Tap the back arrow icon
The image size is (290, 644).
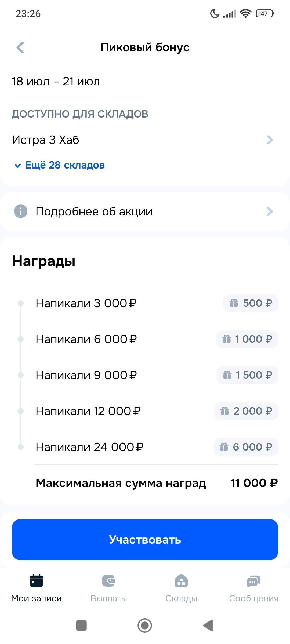click(x=20, y=47)
